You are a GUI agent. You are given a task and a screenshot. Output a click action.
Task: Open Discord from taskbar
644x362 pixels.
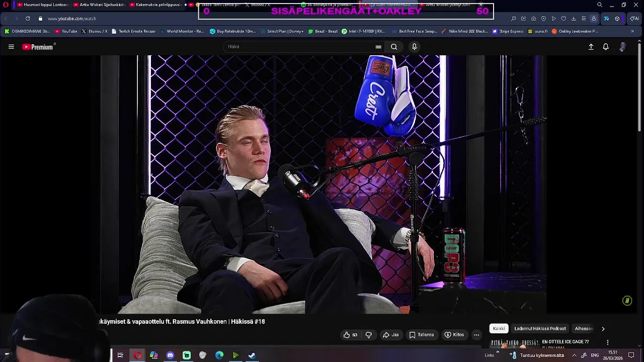[170, 355]
